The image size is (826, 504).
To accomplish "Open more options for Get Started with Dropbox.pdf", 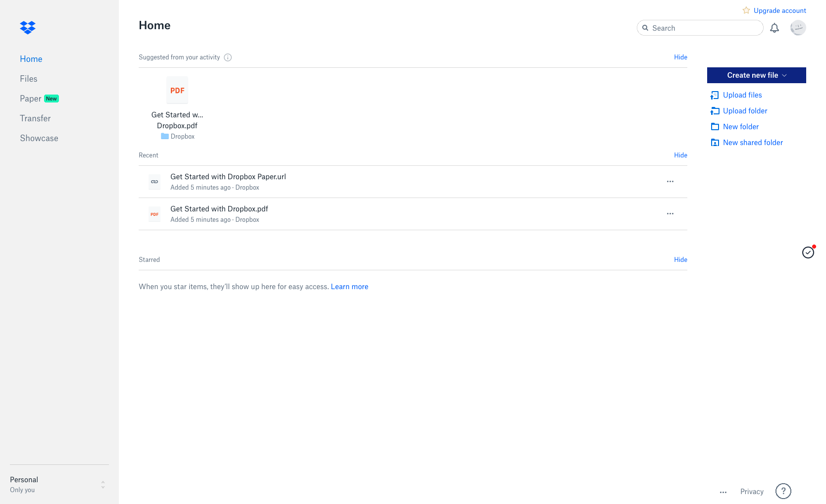I will [670, 214].
